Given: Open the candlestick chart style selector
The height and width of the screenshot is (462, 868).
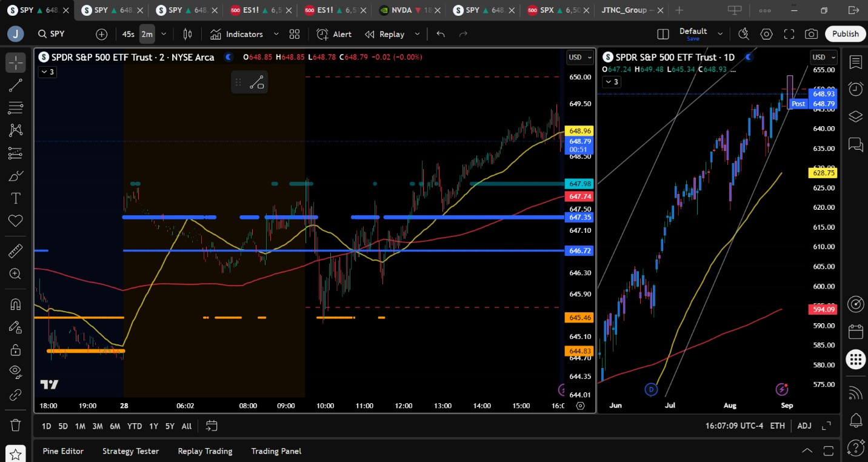Looking at the screenshot, I should pyautogui.click(x=188, y=34).
